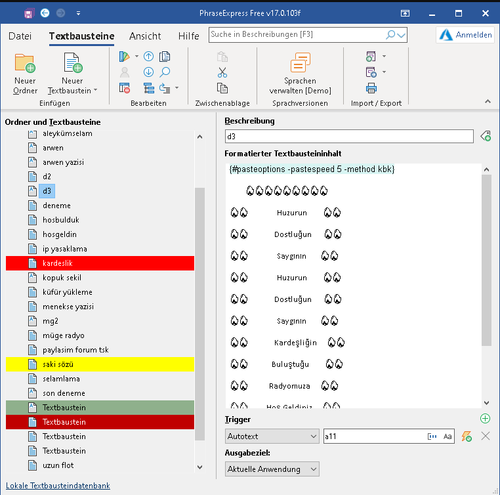This screenshot has height=495, width=500.
Task: Click the printer icon in Import / Export
Action: [x=371, y=88]
